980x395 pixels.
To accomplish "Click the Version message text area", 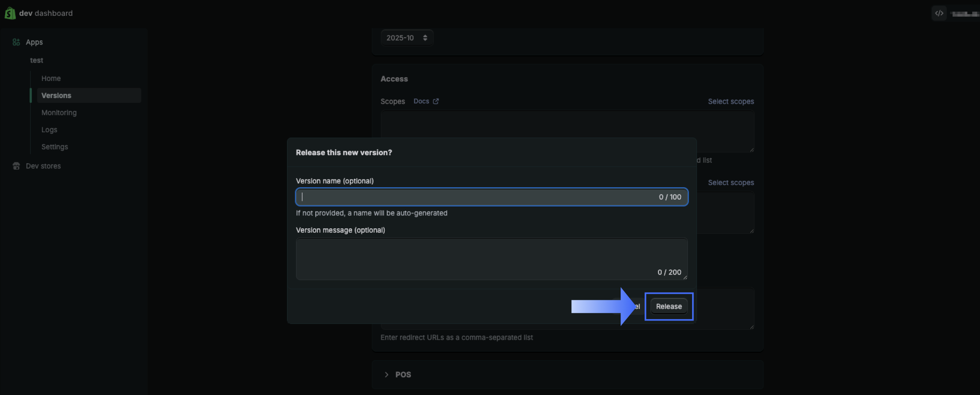I will pyautogui.click(x=491, y=257).
